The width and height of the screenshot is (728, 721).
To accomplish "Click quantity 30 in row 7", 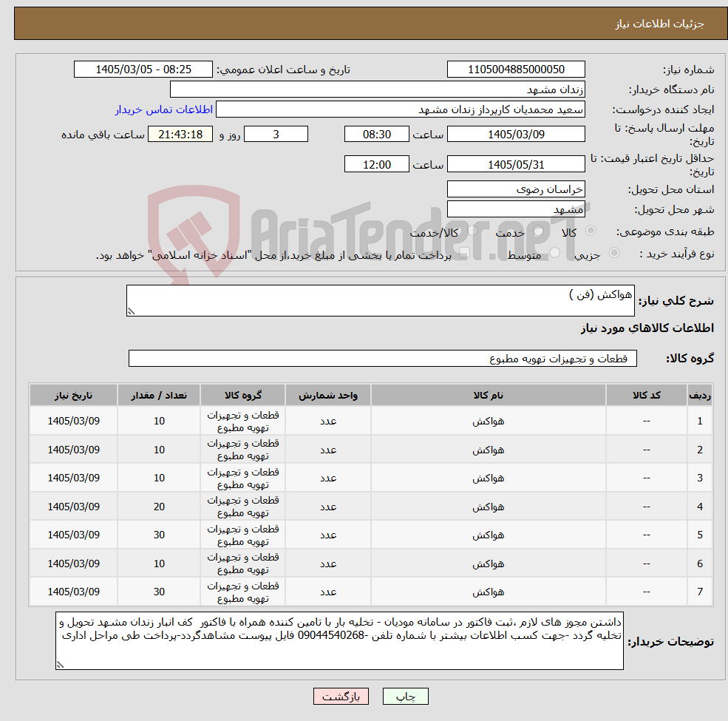I will click(x=159, y=592).
